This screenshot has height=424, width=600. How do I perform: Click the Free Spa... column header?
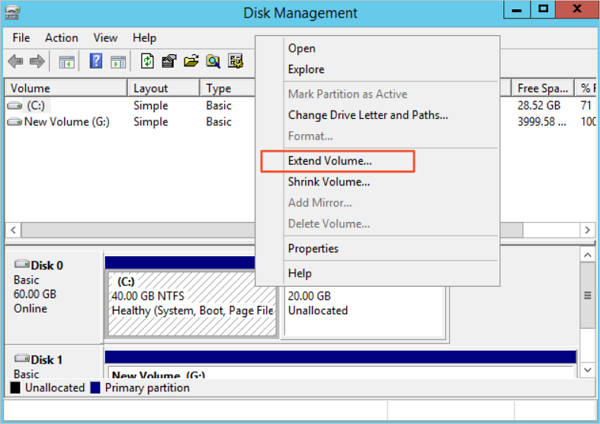(x=543, y=88)
